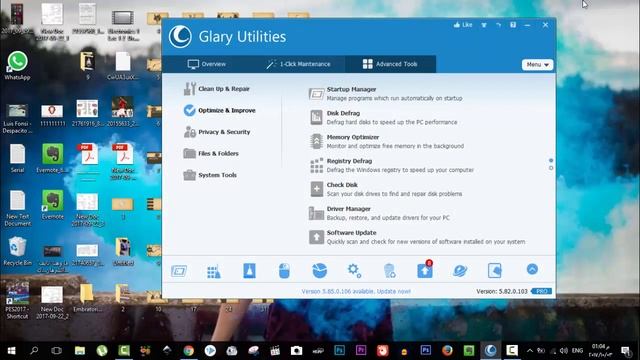This screenshot has width=640, height=360.
Task: Click uninstall trash icon in bottom toolbar
Action: (389, 271)
